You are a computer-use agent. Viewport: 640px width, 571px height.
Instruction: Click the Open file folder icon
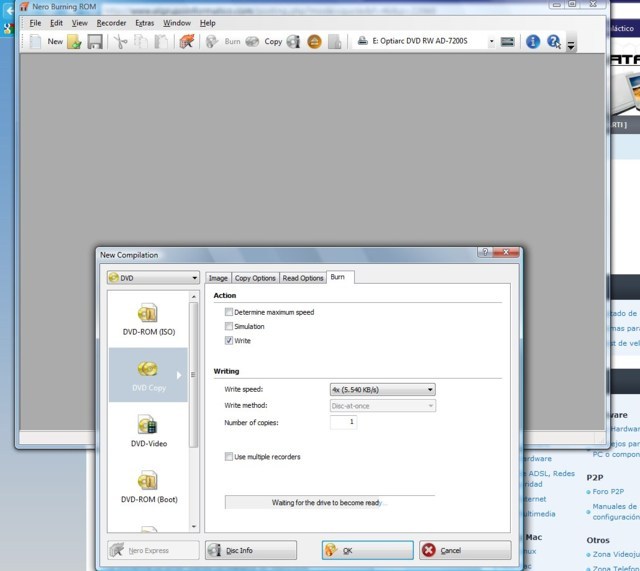(74, 42)
